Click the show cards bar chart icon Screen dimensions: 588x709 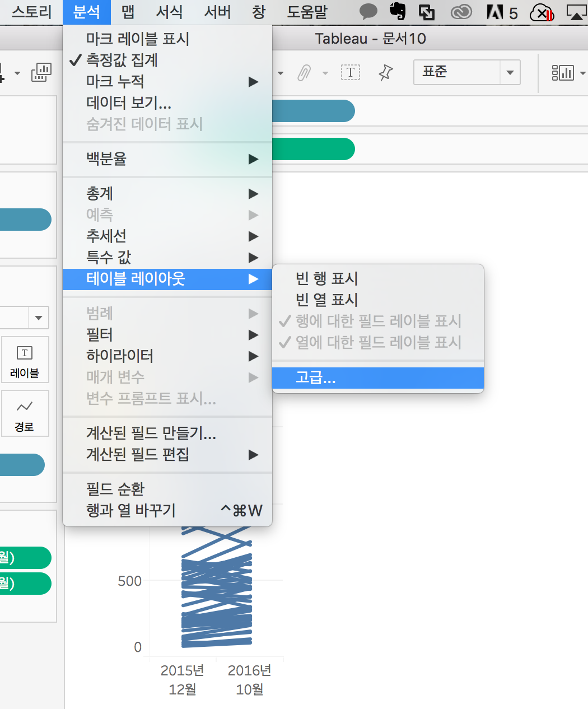[x=563, y=72]
